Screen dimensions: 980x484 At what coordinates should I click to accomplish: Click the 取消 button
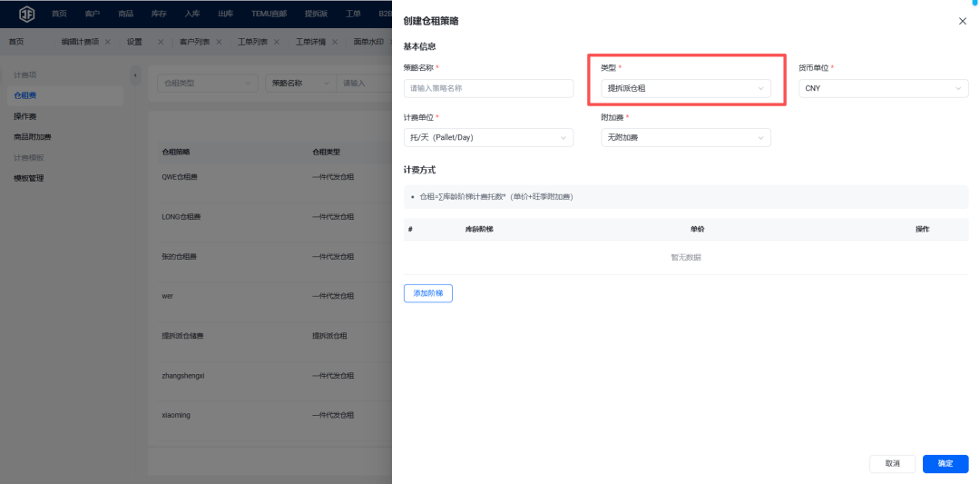pos(892,463)
